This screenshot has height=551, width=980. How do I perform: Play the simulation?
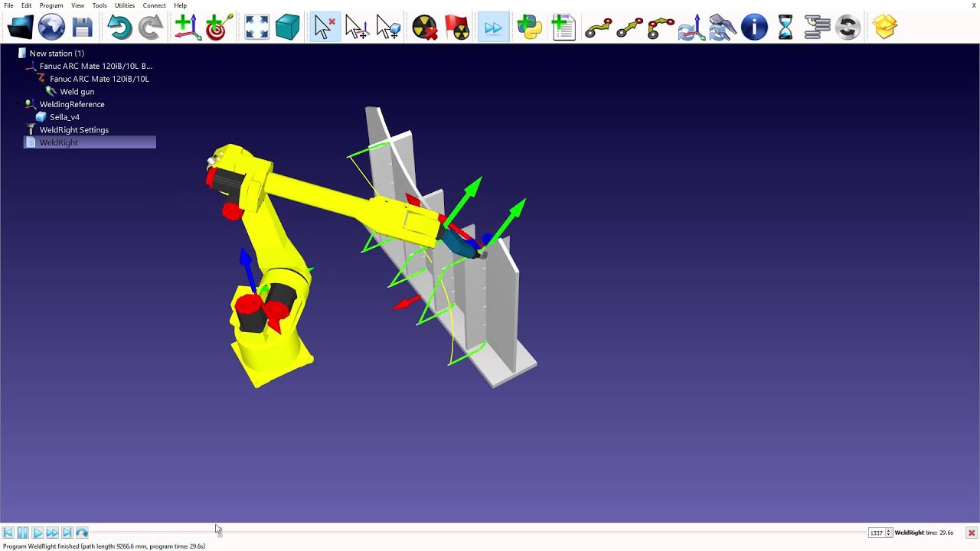point(38,533)
